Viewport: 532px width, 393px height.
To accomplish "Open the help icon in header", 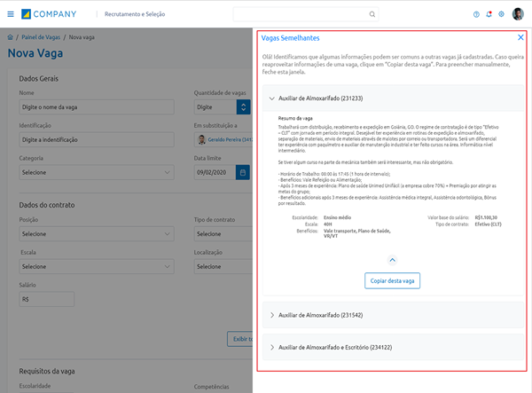I will point(476,14).
